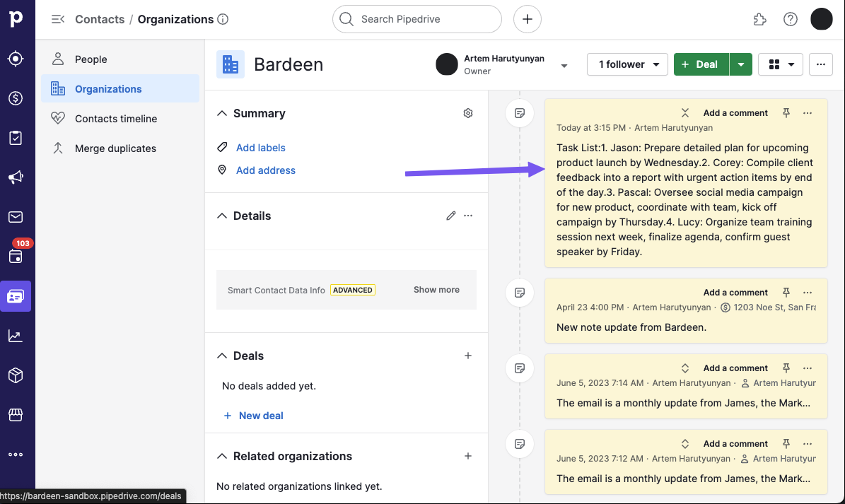Image resolution: width=845 pixels, height=504 pixels.
Task: Collapse the Related organizations section
Action: (x=222, y=456)
